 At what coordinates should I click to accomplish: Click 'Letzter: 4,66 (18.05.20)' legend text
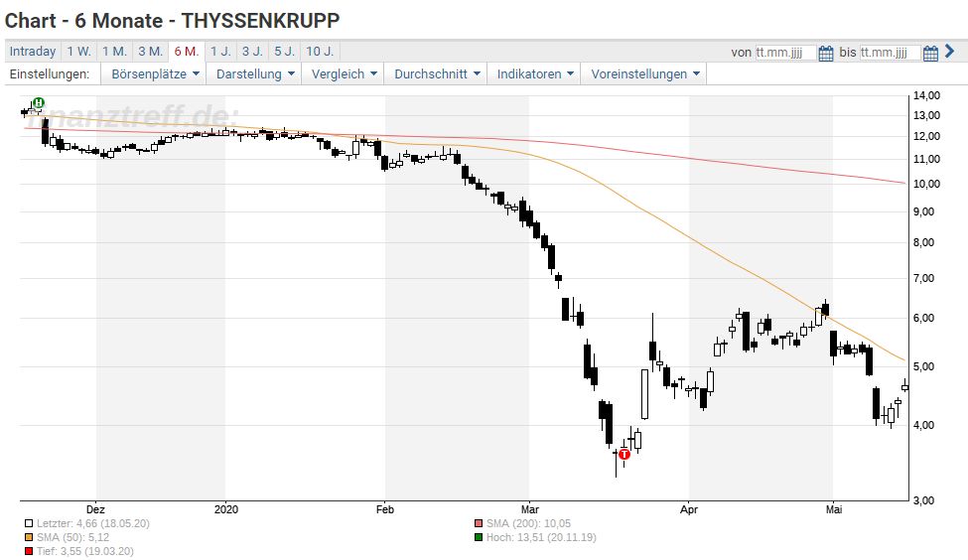[x=93, y=523]
